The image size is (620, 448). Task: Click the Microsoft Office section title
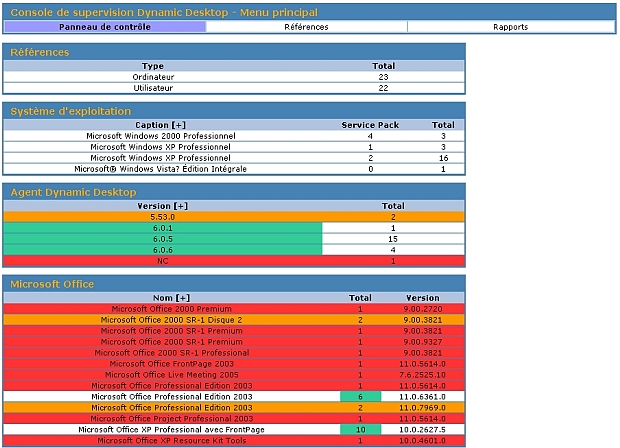point(52,284)
